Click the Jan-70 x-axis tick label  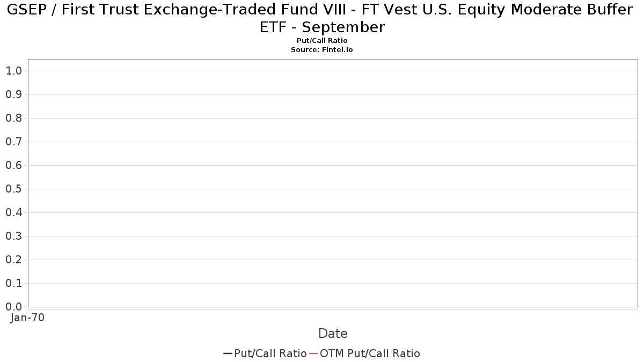(28, 317)
